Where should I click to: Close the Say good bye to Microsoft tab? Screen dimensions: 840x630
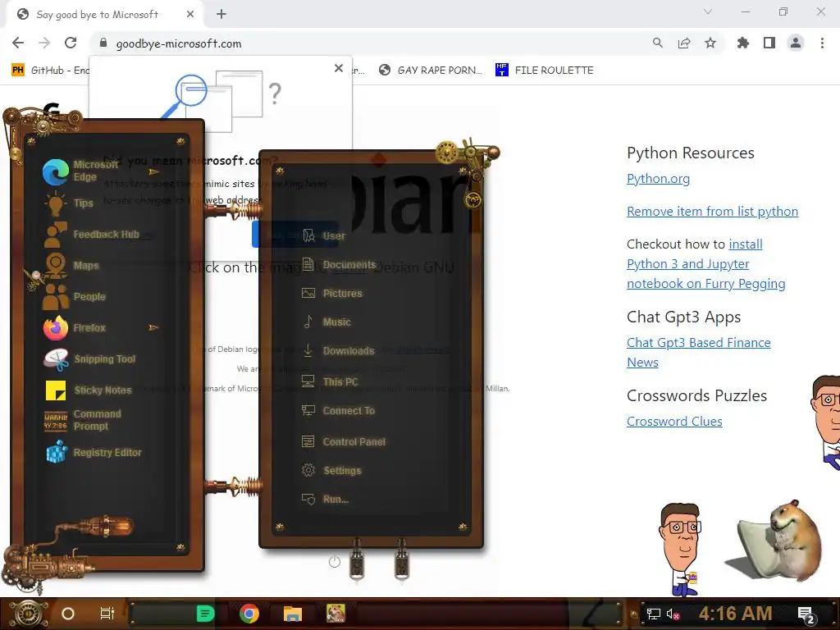[x=190, y=15]
